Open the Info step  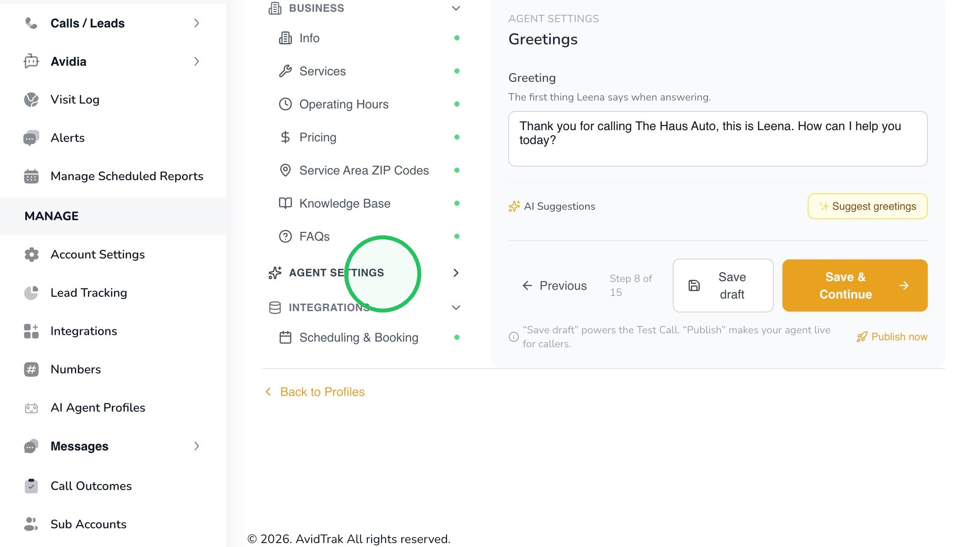click(x=369, y=38)
